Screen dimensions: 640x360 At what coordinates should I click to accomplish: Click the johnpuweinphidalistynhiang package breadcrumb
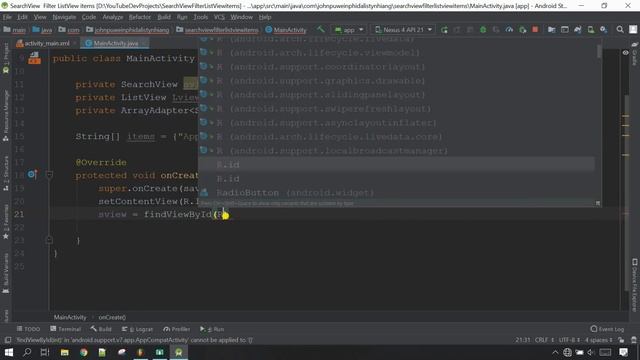pos(128,30)
